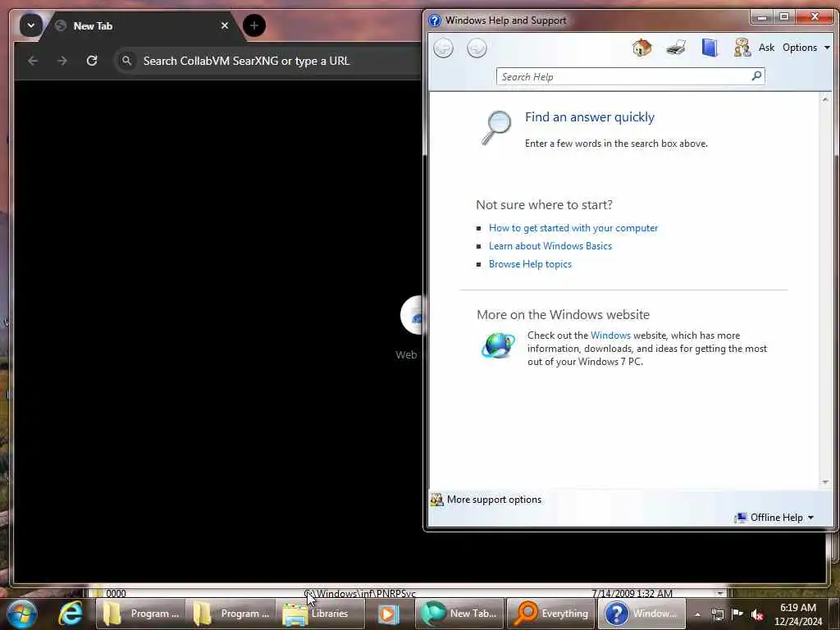Screen dimensions: 840x630
Task: Click the magnifying glass 'Find an answer' icon
Action: (496, 127)
